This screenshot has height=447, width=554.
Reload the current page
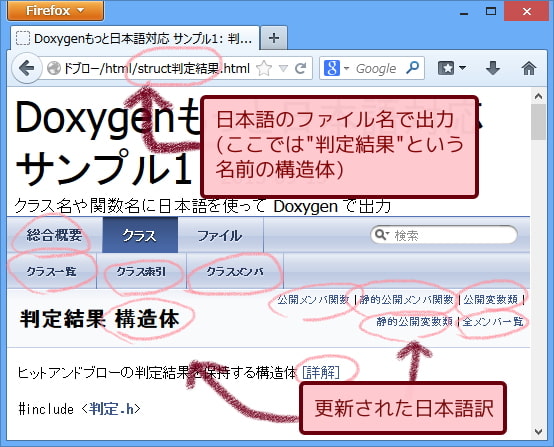coord(300,68)
